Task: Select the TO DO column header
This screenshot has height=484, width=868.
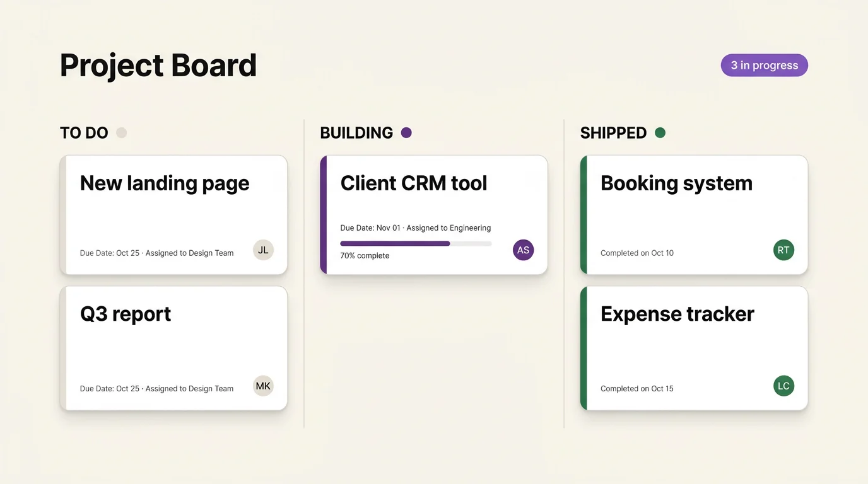Action: click(84, 133)
